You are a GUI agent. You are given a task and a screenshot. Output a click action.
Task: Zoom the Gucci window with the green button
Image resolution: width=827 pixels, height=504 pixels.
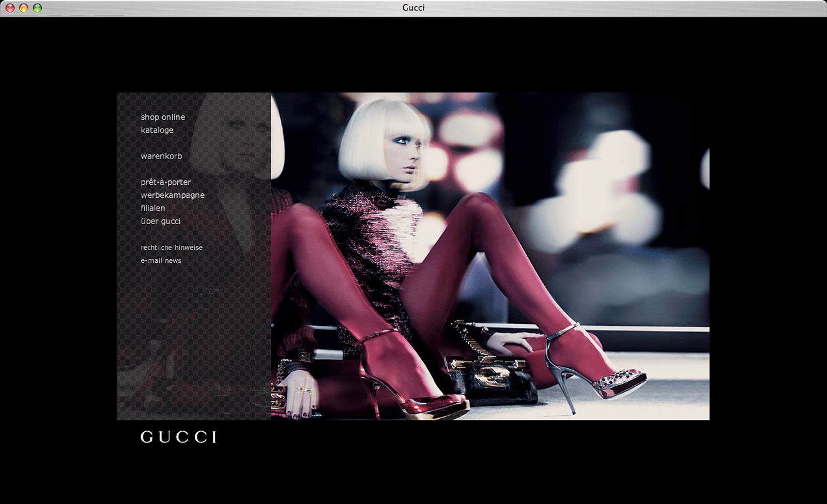(x=37, y=8)
